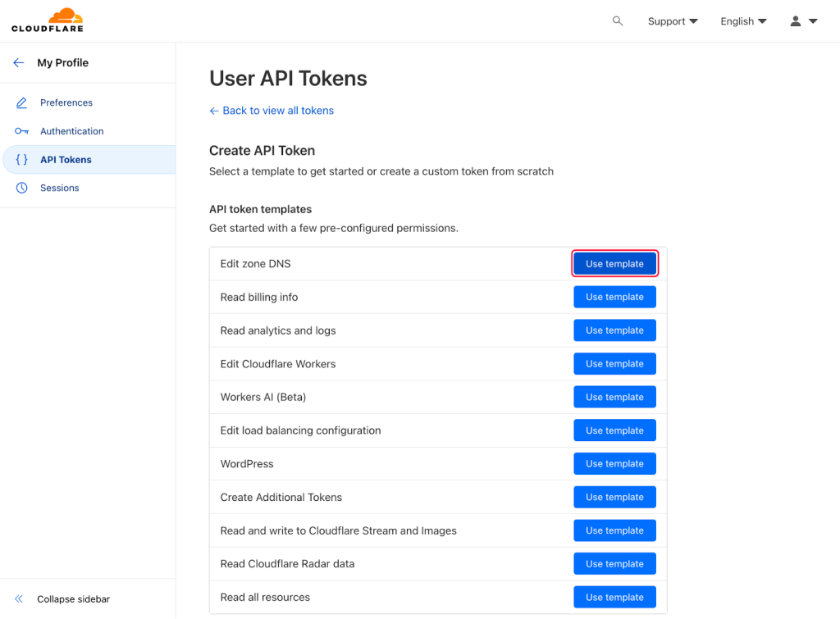Open the Support dropdown menu

673,21
